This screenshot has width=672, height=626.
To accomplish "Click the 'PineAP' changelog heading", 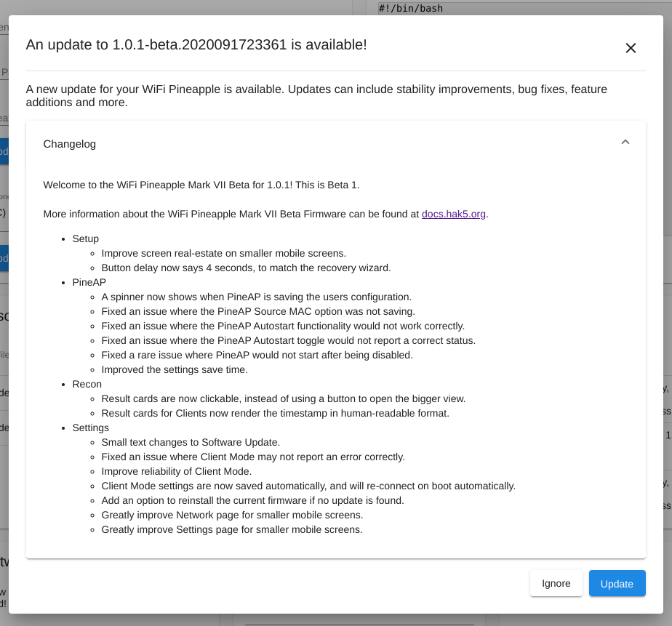I will [x=89, y=282].
